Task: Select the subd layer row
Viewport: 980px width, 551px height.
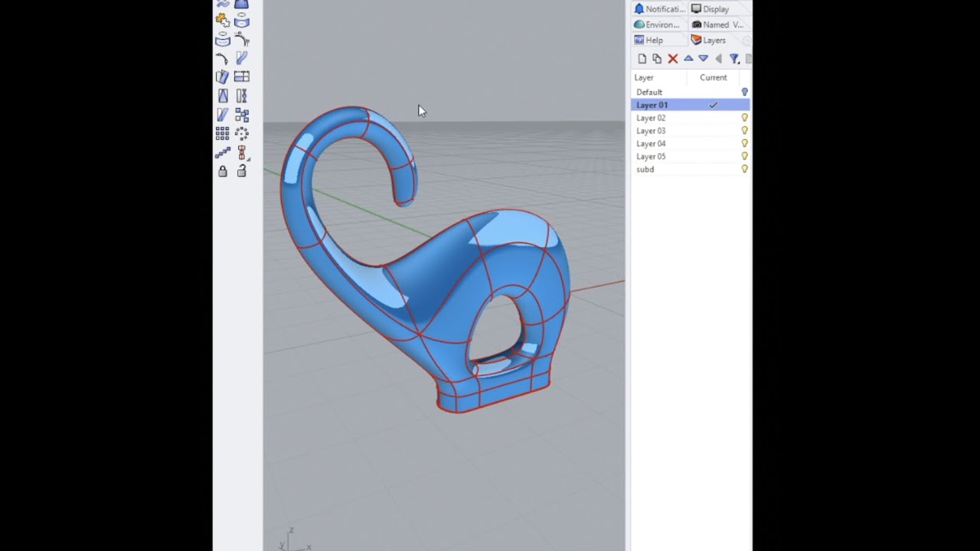Action: click(691, 169)
